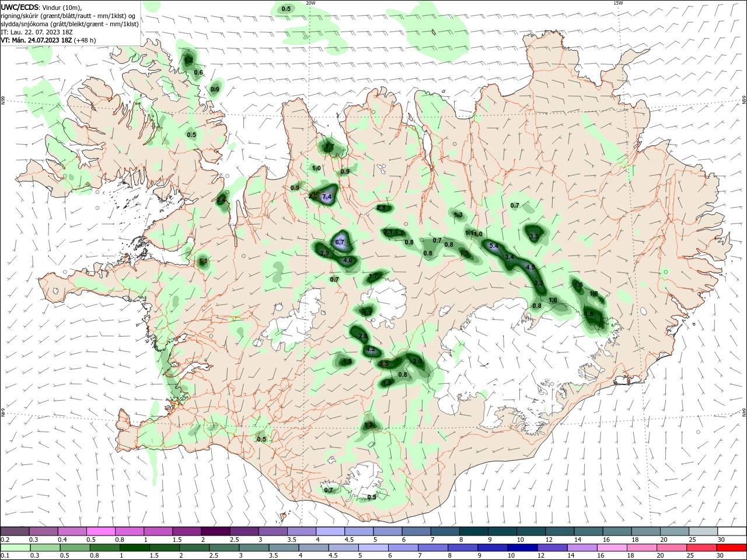Click the 3.4 rainfall value

[x=509, y=257]
